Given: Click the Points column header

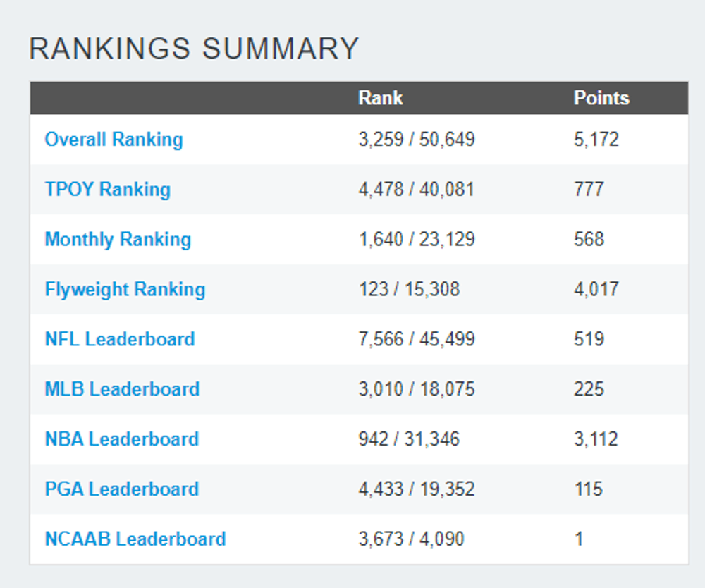Looking at the screenshot, I should click(x=601, y=98).
